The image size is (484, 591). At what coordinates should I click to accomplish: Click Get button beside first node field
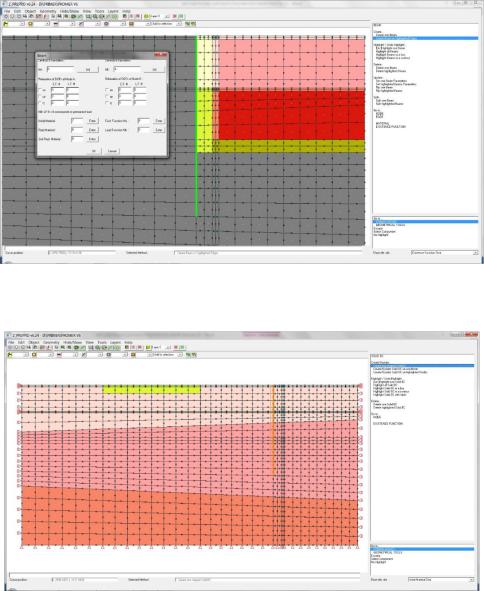[88, 70]
